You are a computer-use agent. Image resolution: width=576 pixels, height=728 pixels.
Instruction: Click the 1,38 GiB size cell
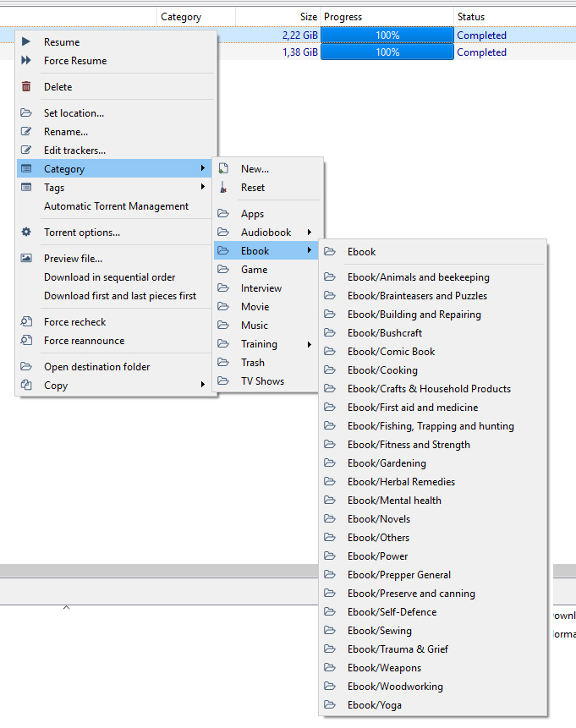300,52
